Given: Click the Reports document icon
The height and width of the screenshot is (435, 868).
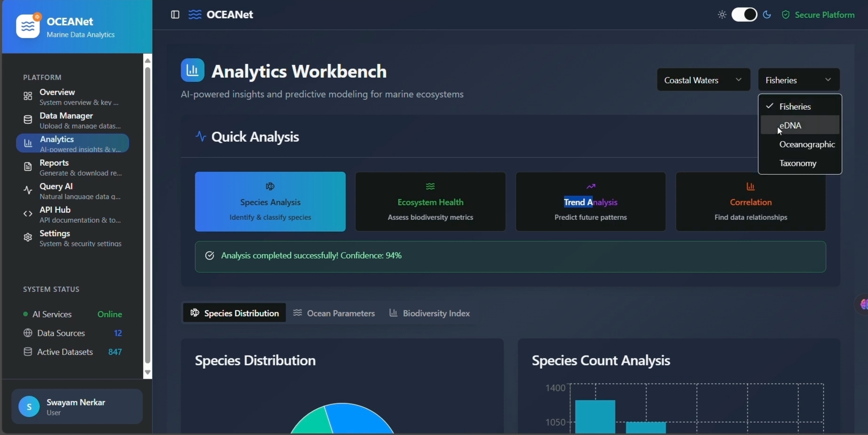Looking at the screenshot, I should click(28, 167).
